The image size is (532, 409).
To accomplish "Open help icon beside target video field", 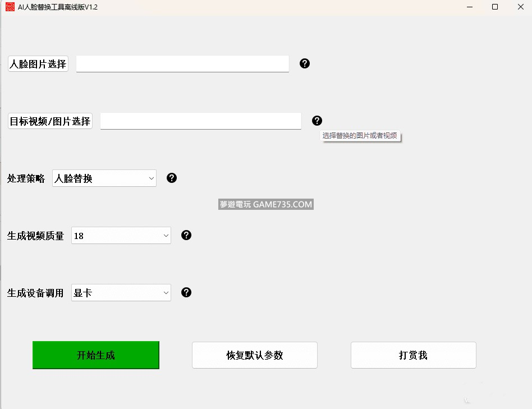I will 317,121.
